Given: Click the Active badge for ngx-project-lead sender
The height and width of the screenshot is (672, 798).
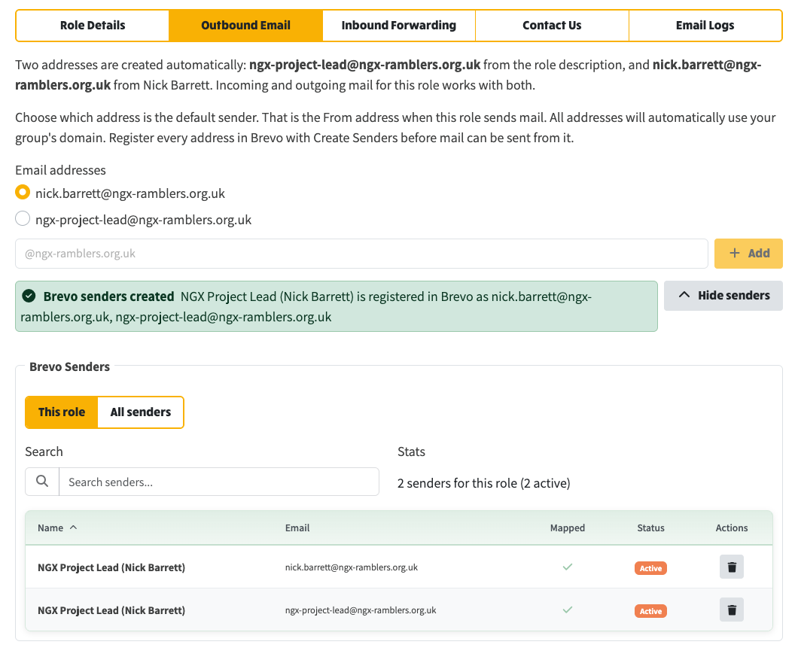Looking at the screenshot, I should coord(650,610).
